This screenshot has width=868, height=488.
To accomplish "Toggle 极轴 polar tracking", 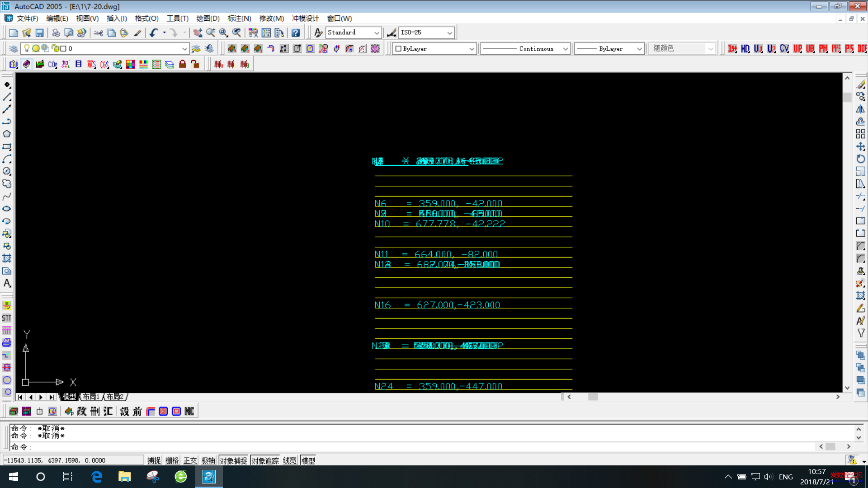I will (208, 460).
